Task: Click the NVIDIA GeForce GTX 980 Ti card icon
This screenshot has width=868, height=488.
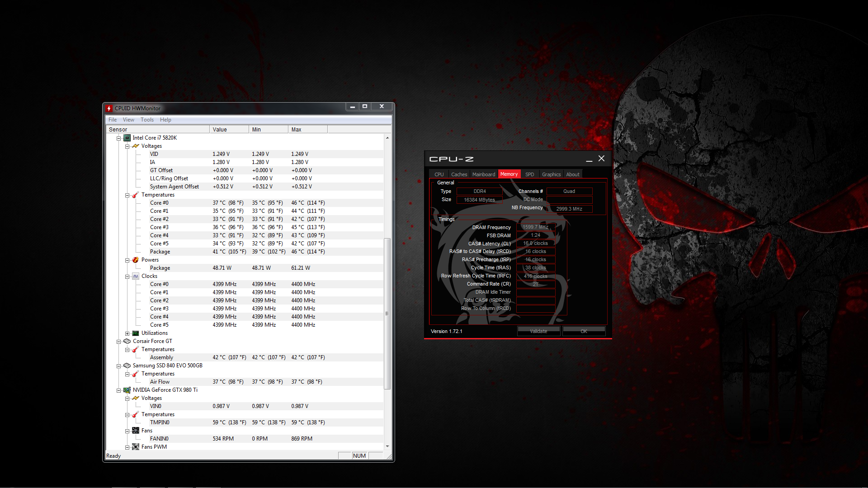Action: point(127,390)
